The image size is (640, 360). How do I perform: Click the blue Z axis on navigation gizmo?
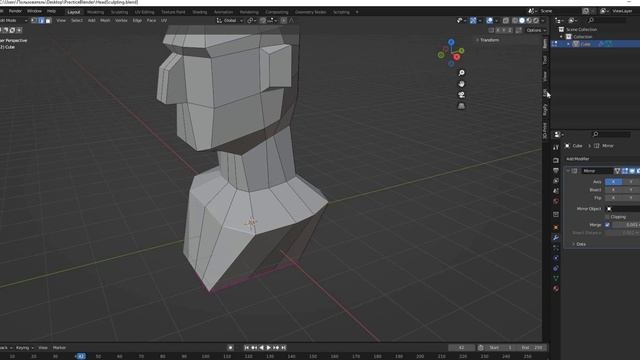[451, 42]
